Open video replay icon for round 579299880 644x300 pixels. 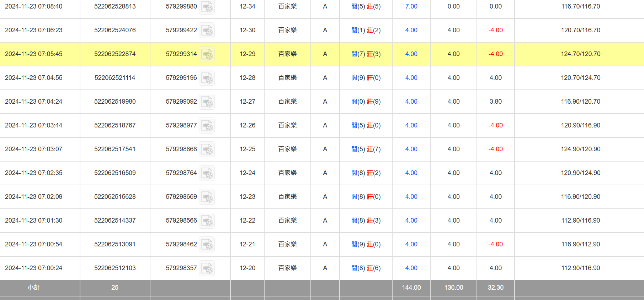tap(207, 7)
